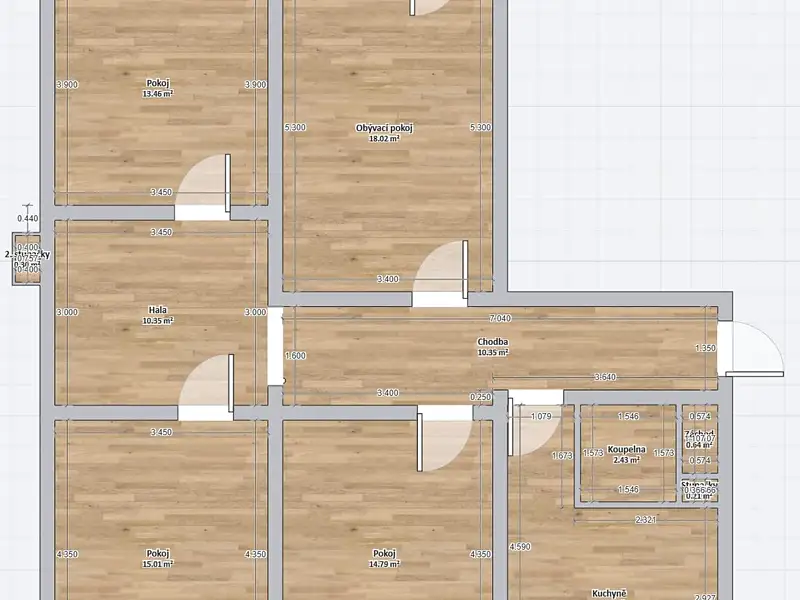Image resolution: width=800 pixels, height=600 pixels.
Task: Select the door of the 13.46 m² Pokoj
Action: 203,188
